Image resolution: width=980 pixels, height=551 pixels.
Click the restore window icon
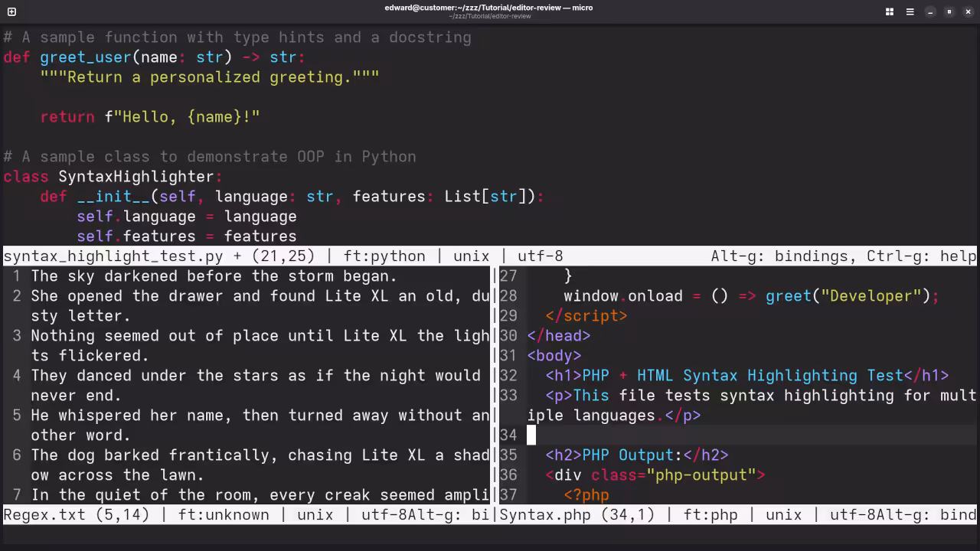coord(949,11)
